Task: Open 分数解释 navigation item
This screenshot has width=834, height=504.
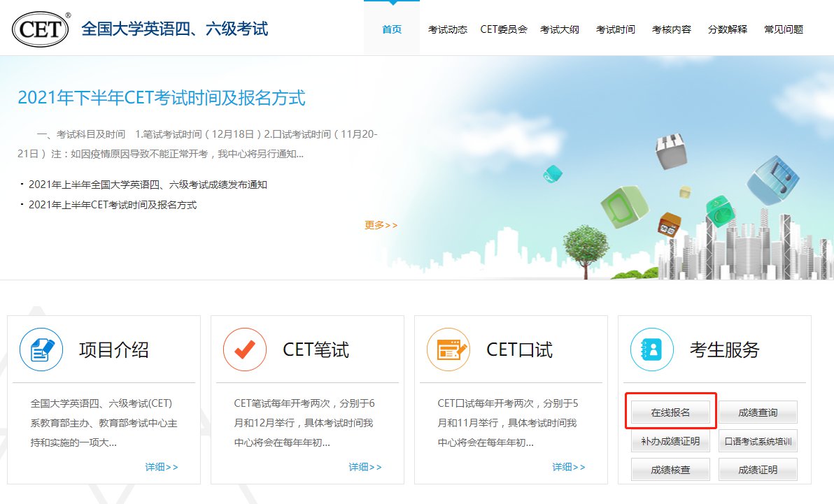Action: 728,29
